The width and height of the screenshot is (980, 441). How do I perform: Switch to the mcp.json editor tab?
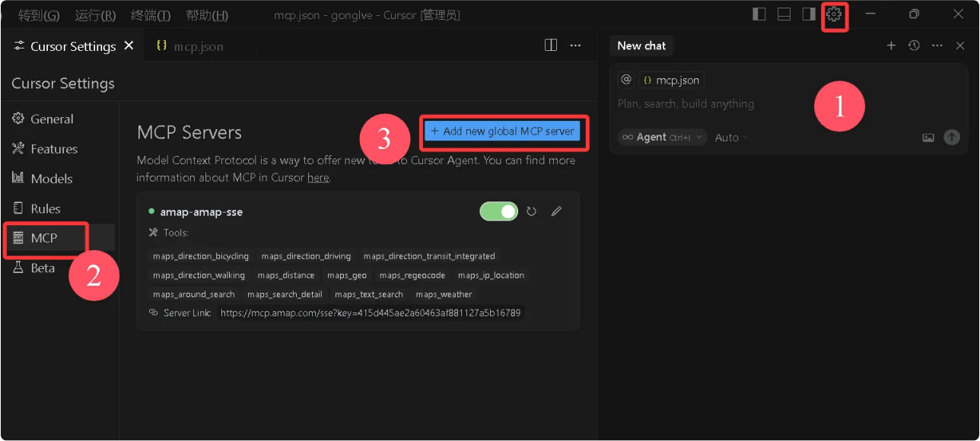(x=198, y=46)
